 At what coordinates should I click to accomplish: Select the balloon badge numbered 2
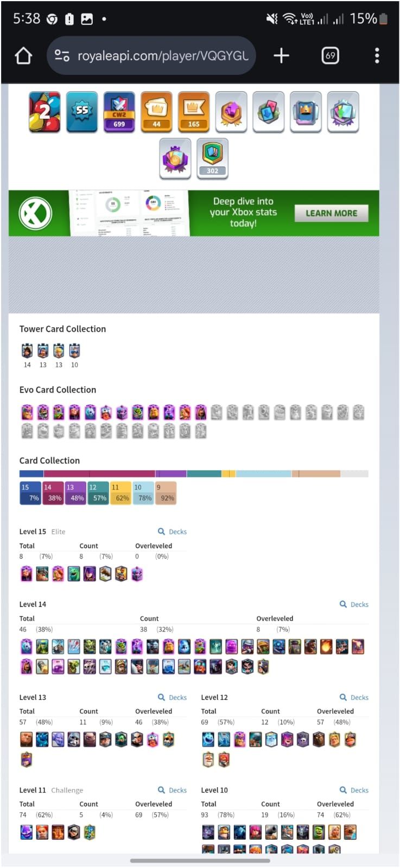tap(45, 112)
